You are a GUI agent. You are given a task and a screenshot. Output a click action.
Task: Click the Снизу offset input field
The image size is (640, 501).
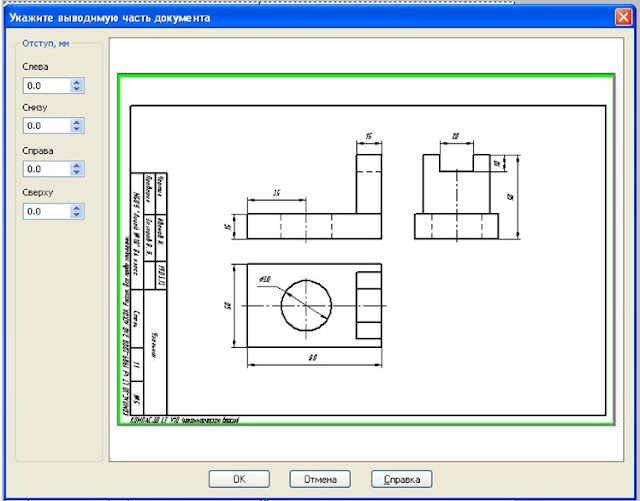point(47,126)
